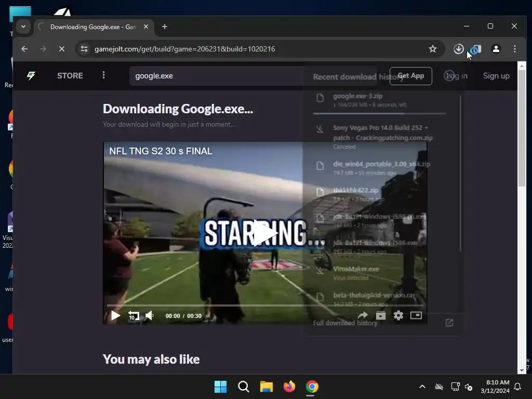Open the Windows Start menu
The height and width of the screenshot is (399, 532).
point(220,387)
